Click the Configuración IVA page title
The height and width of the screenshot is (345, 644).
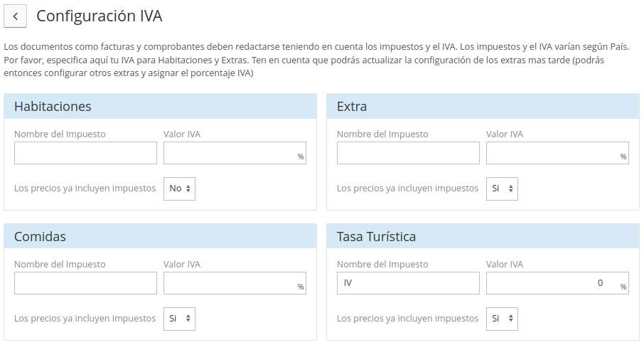point(100,16)
